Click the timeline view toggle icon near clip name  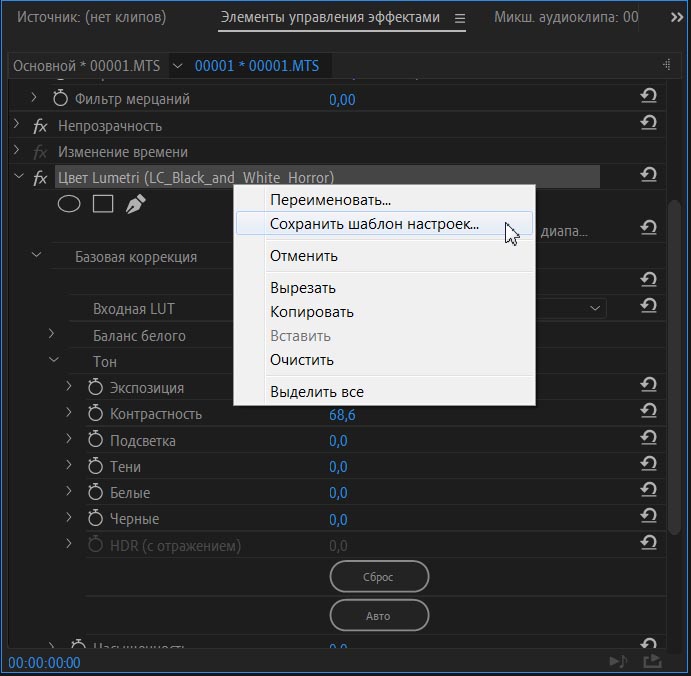(x=667, y=65)
